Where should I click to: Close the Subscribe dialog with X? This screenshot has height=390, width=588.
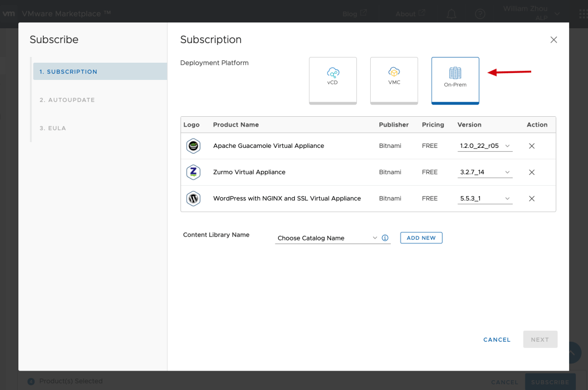coord(554,40)
